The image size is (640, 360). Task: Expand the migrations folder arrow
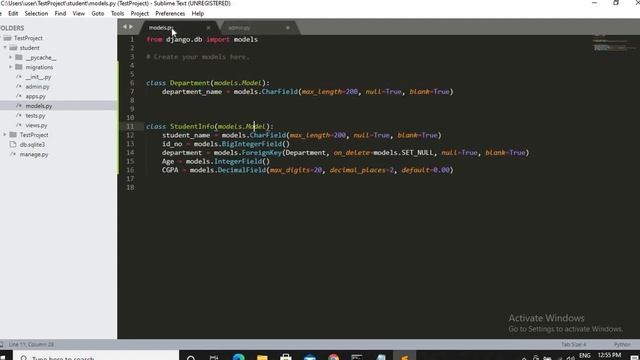point(11,67)
